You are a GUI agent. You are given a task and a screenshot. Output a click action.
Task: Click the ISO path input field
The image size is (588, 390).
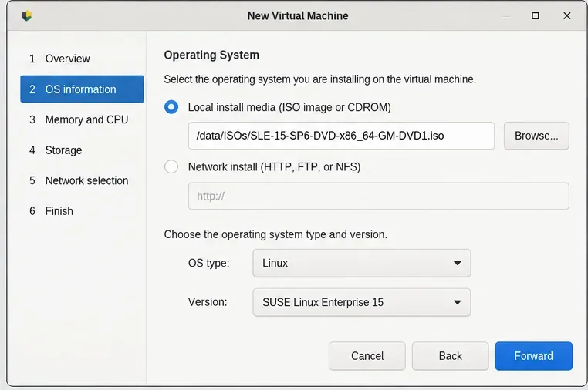[341, 136]
